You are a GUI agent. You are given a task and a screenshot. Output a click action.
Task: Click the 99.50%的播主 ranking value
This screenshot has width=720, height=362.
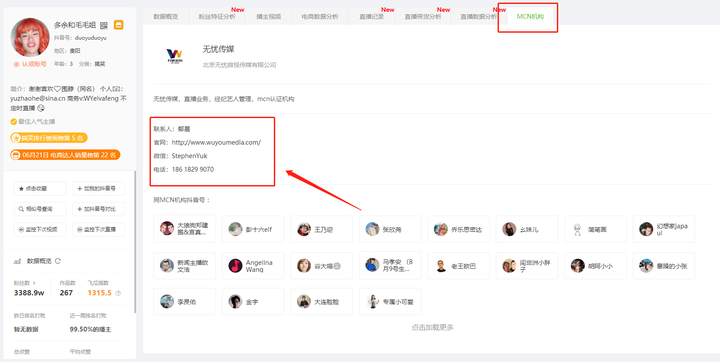(90, 329)
